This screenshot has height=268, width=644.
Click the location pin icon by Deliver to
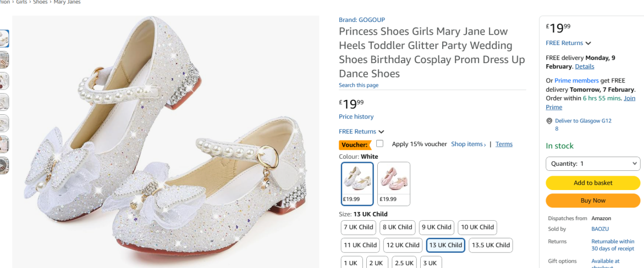(x=549, y=121)
